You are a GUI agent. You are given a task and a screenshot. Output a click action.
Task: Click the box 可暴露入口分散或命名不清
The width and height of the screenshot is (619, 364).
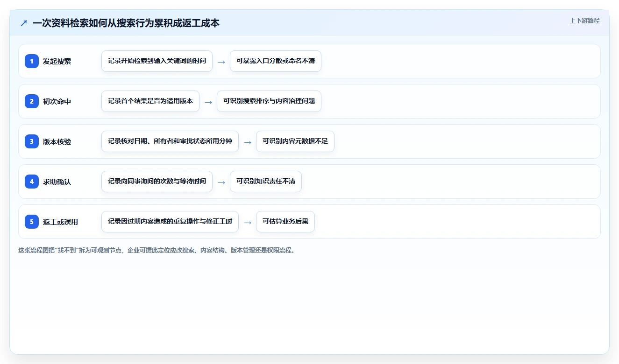pyautogui.click(x=276, y=61)
